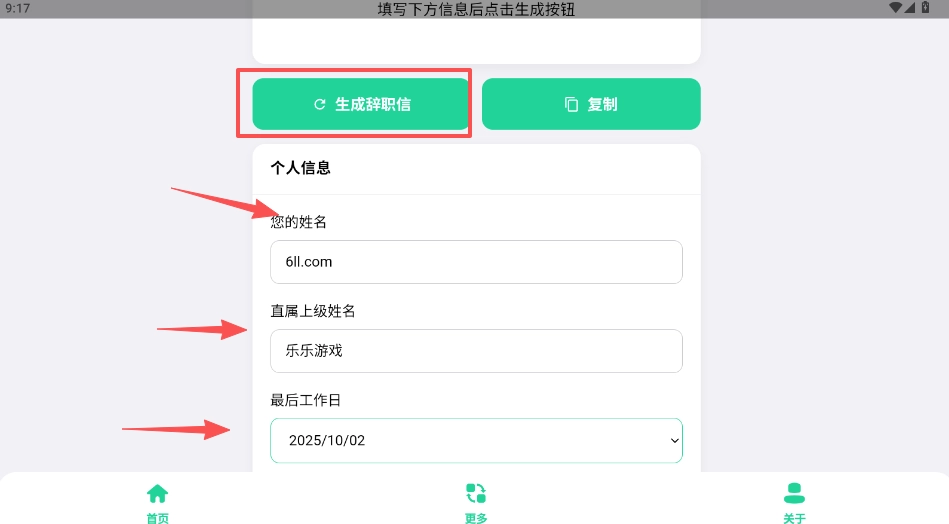Tap the Wi-Fi status icon
This screenshot has height=524, width=949.
coord(895,8)
